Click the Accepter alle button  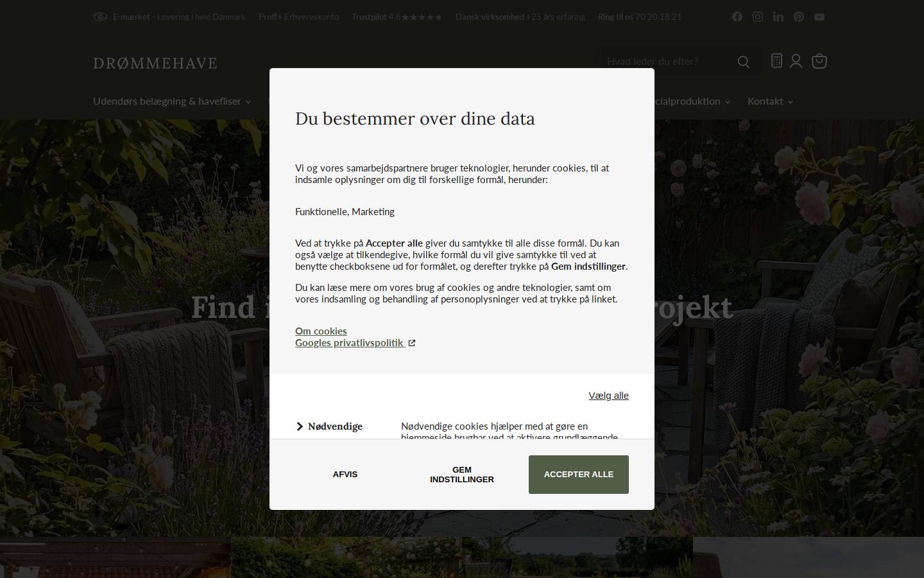coord(578,475)
